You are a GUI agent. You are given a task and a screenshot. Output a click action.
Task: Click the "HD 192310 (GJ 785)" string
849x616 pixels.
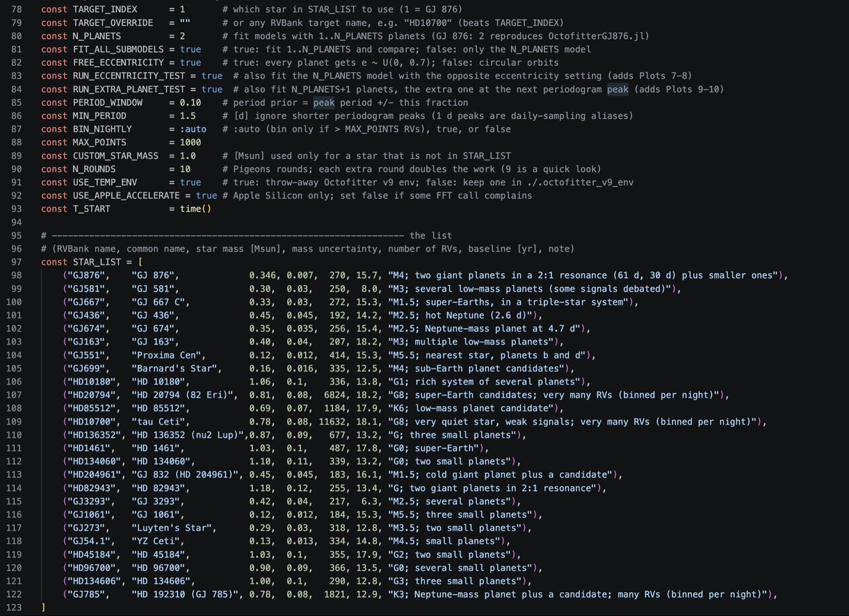point(185,594)
